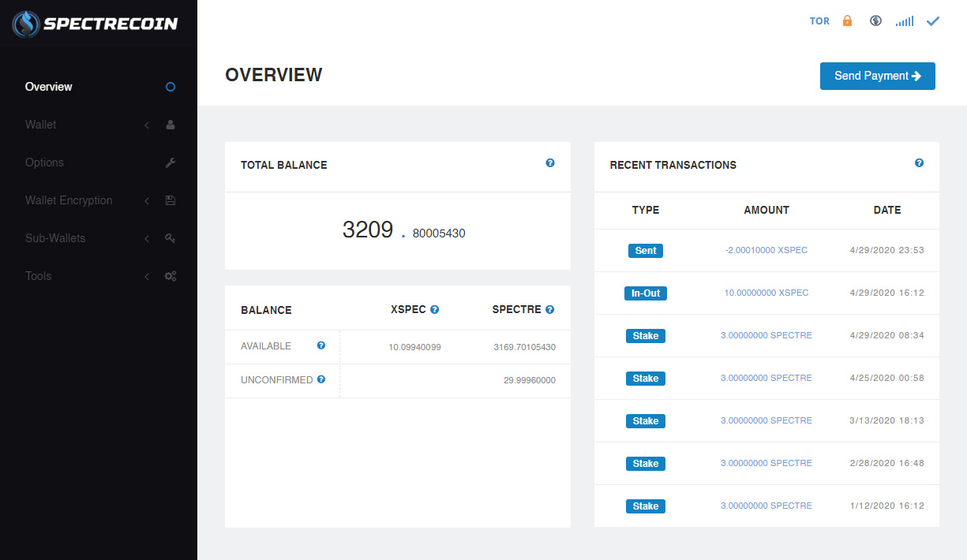
Task: Open the Spectrecoin logo icon in the header
Action: [x=28, y=24]
